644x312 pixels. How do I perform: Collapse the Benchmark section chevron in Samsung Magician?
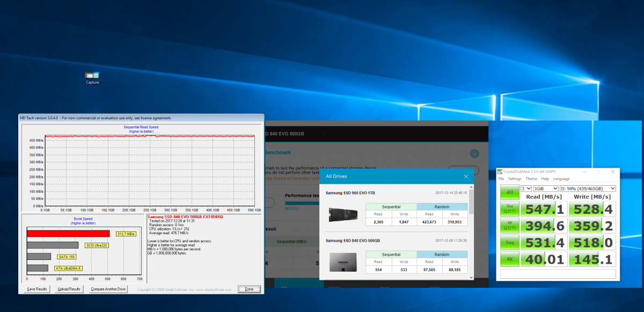474,154
